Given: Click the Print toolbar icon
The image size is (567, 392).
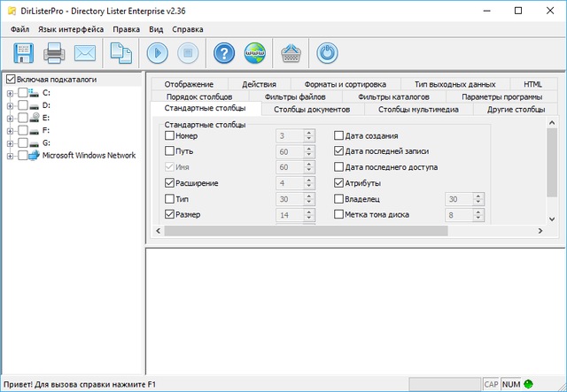Looking at the screenshot, I should pyautogui.click(x=54, y=52).
